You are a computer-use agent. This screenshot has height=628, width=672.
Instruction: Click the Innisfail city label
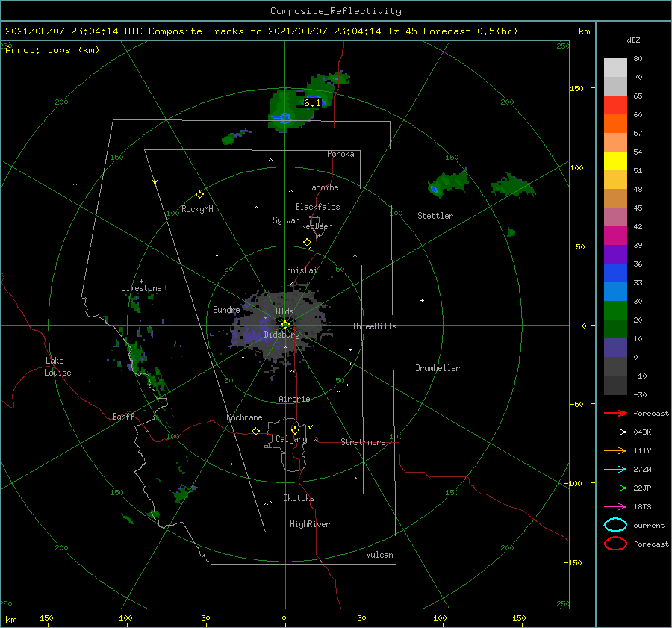coord(302,270)
